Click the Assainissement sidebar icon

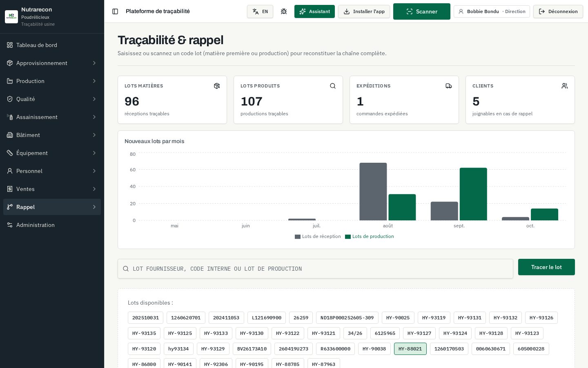[x=10, y=117]
